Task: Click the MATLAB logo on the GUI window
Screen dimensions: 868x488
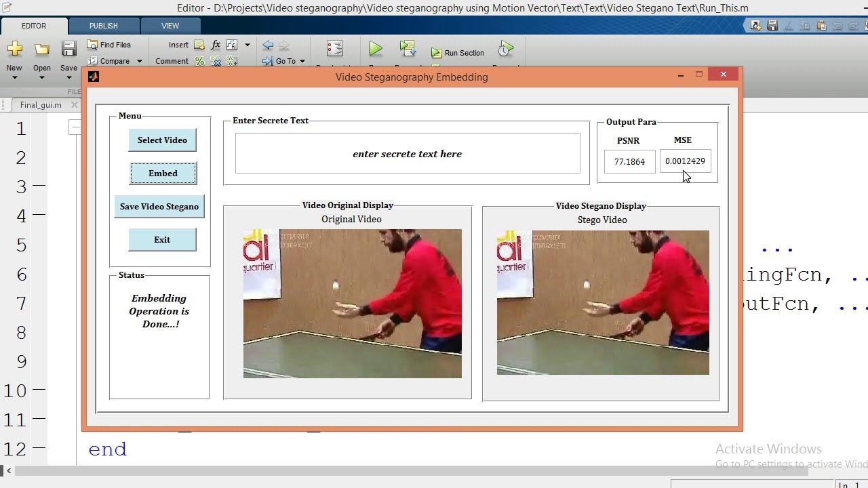Action: click(94, 77)
